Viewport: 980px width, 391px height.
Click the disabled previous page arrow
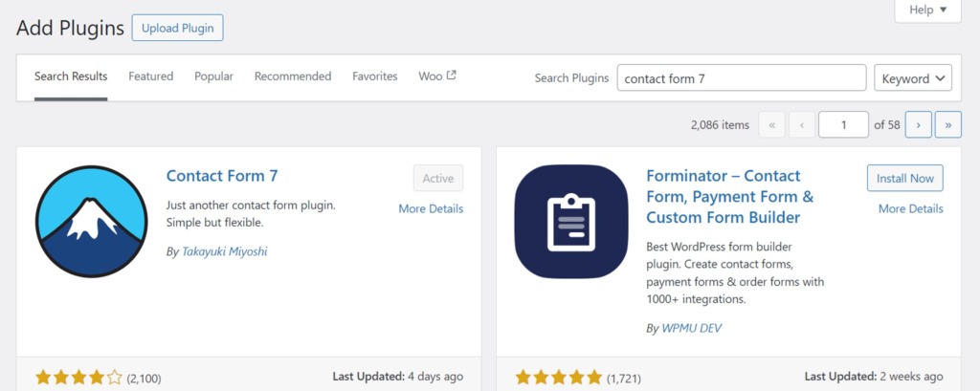click(x=802, y=125)
